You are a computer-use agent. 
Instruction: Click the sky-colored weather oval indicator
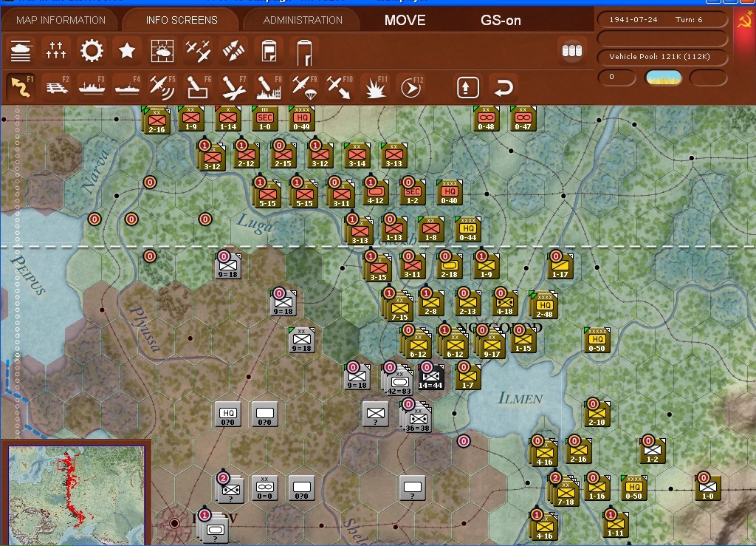(x=664, y=77)
